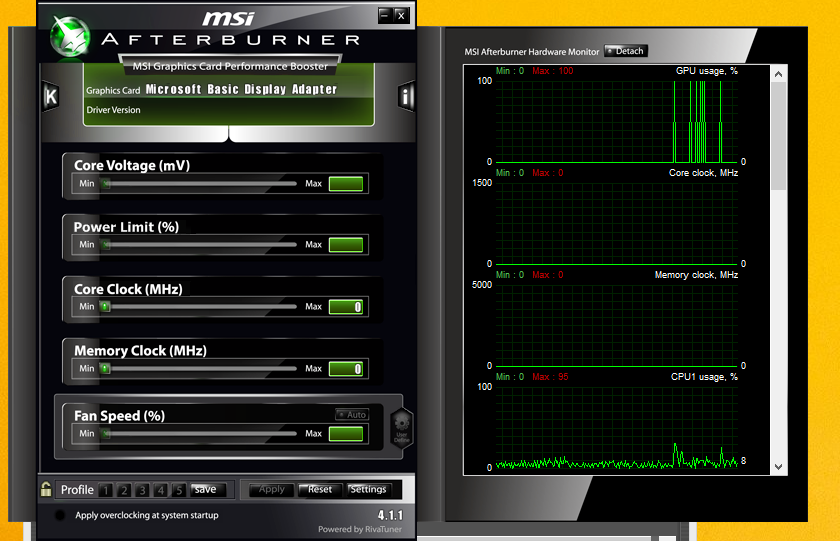Click the Power Limit (%) label
Screen dimensions: 840x541
point(126,227)
